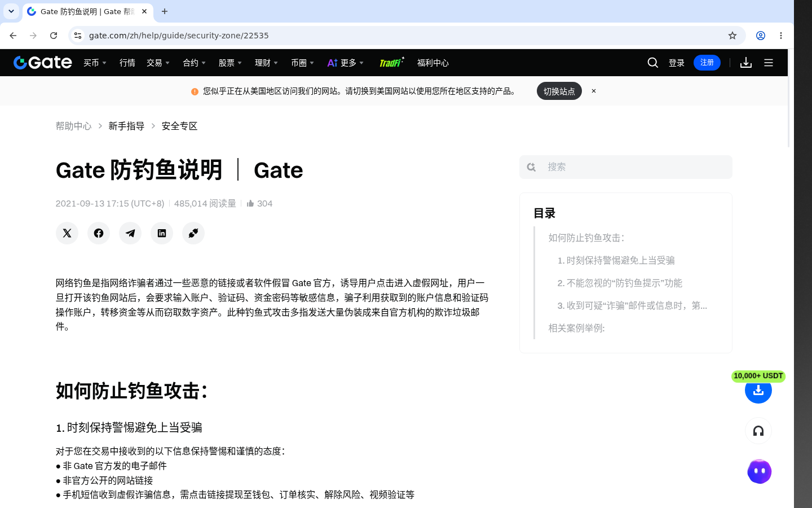Click the 485,014 阅读量 text
812x508 pixels.
pyautogui.click(x=205, y=203)
